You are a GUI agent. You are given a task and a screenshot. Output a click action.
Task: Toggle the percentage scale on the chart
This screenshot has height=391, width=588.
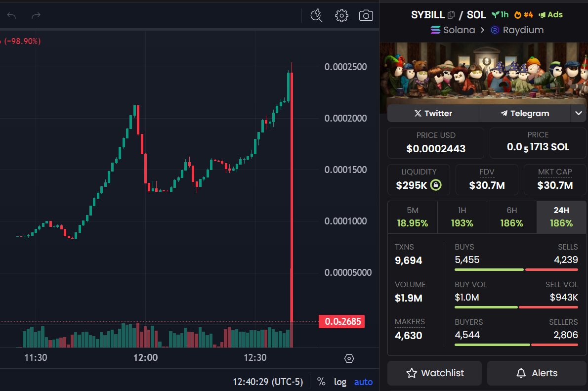(321, 382)
